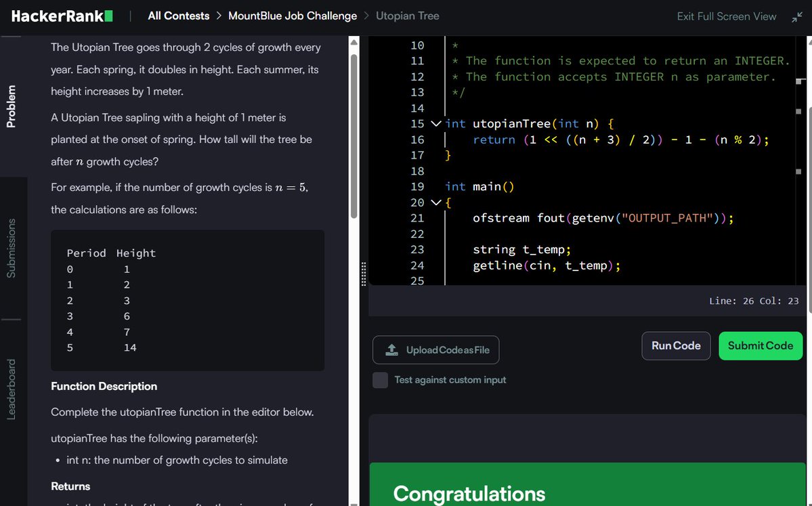Toggle Test against custom input checkbox
This screenshot has height=506, width=812.
pyautogui.click(x=380, y=380)
